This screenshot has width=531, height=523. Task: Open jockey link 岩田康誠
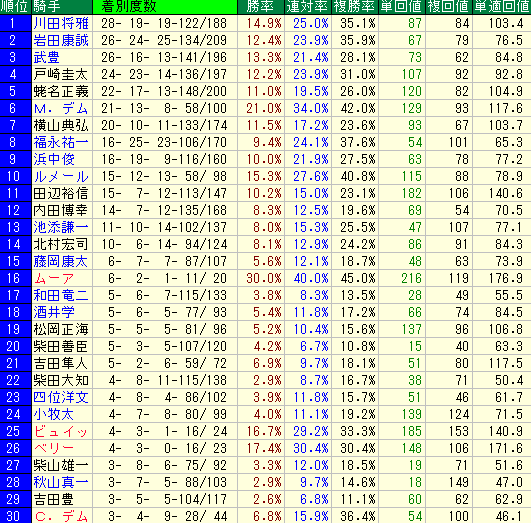61,40
